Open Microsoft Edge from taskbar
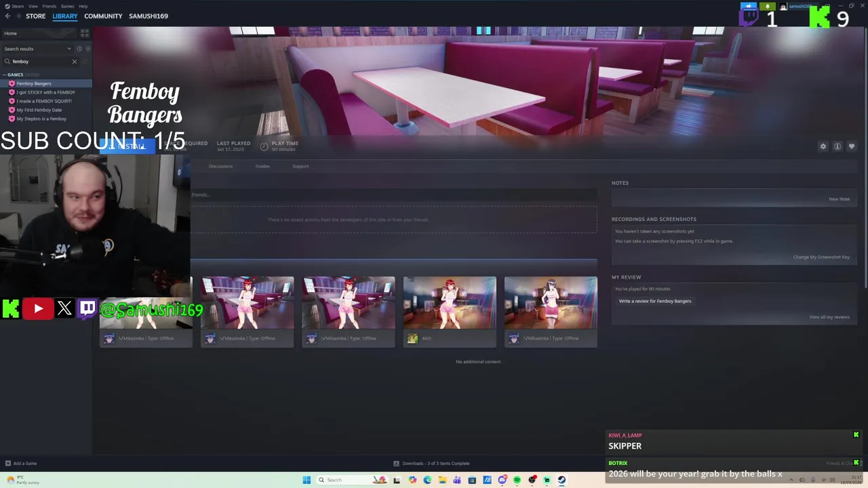This screenshot has width=868, height=488. pyautogui.click(x=427, y=480)
